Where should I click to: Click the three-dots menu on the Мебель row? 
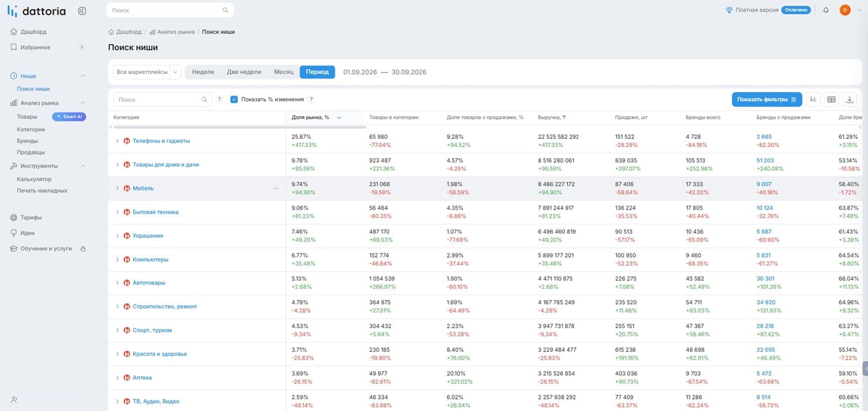[276, 189]
